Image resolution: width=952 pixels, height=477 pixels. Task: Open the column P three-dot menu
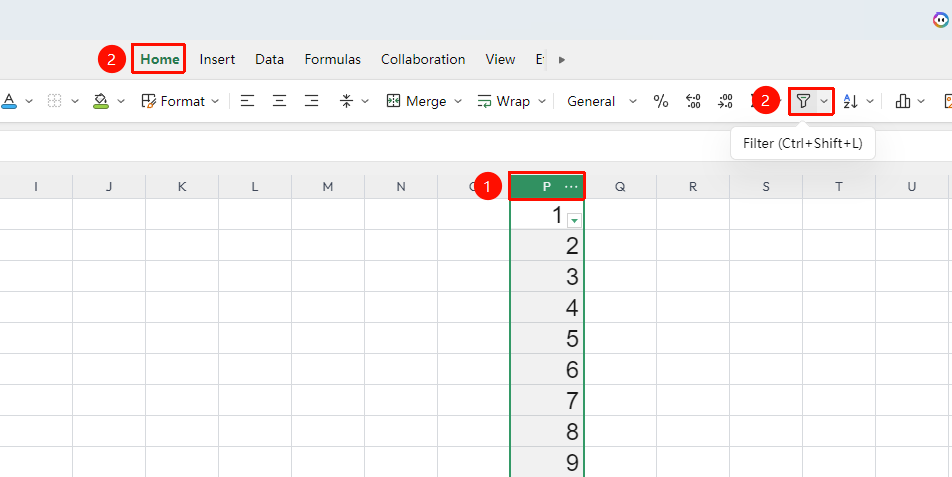(x=571, y=187)
